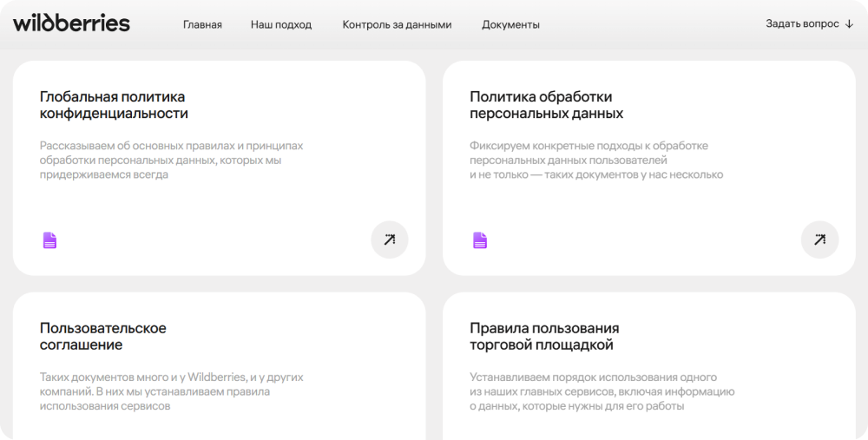Click description text starting with Устанавливаем порядок использования

(602, 391)
